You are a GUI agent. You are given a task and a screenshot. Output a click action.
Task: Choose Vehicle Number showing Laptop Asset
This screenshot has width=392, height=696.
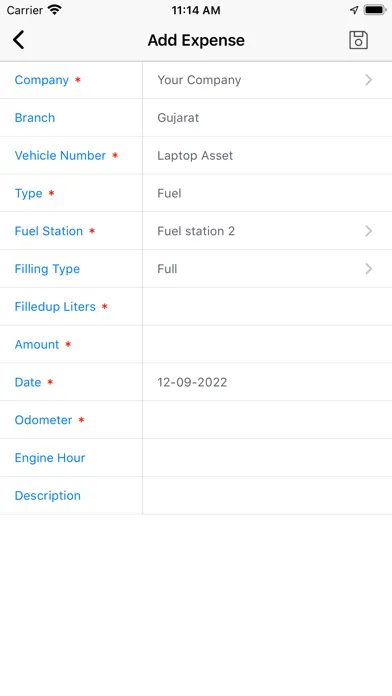(x=267, y=155)
